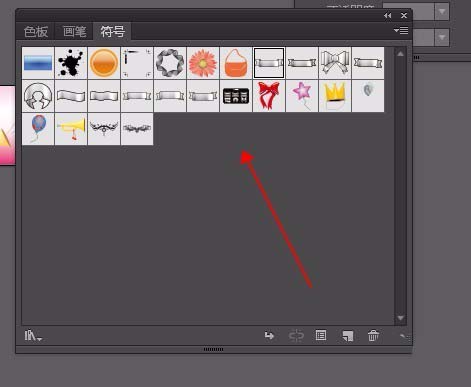Select the blue gradient bar symbol

click(x=38, y=63)
